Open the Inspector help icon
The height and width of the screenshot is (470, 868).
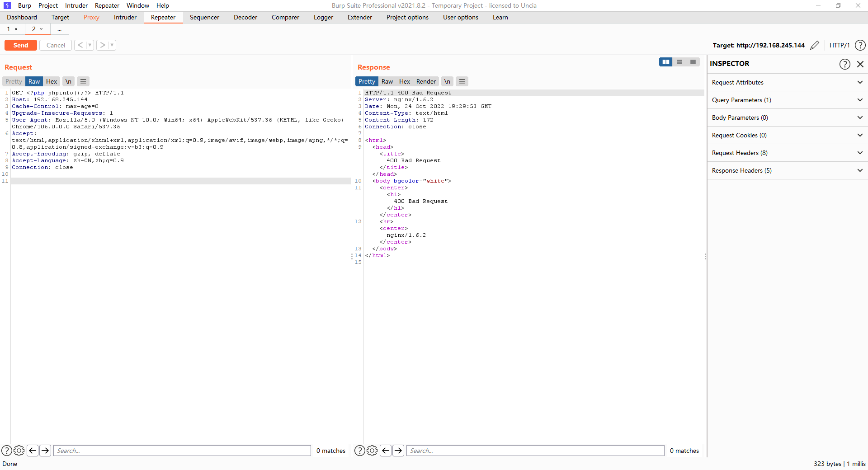[x=844, y=64]
